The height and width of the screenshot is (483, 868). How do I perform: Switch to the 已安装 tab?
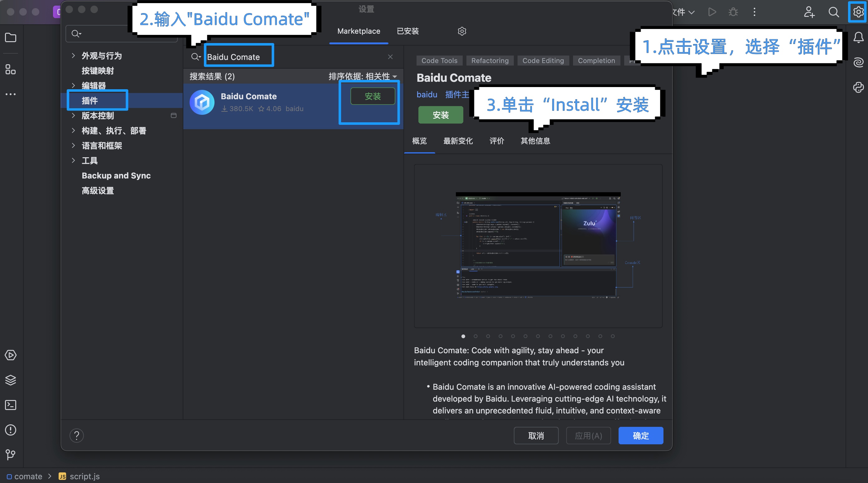point(407,31)
